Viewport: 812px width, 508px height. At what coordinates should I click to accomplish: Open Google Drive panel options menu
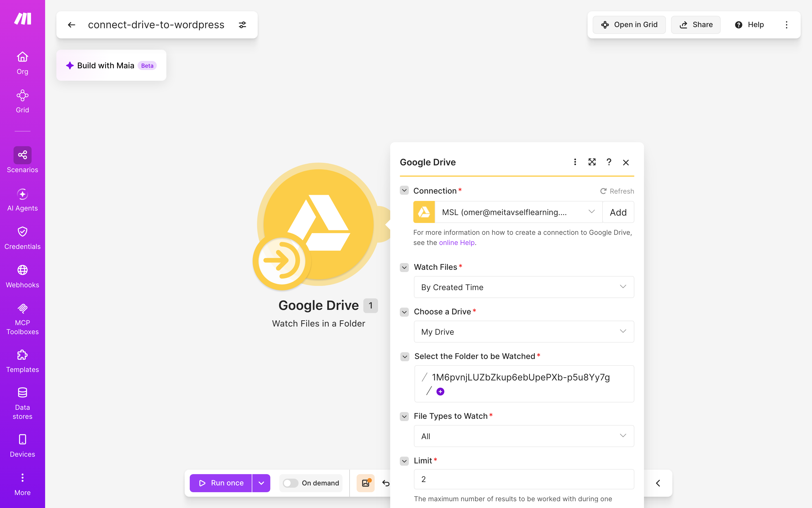tap(575, 162)
